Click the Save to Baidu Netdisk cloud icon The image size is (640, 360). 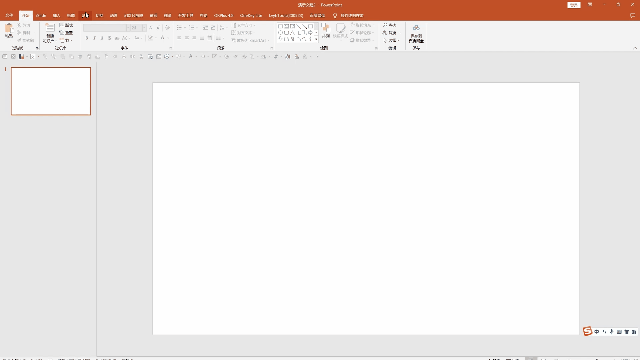tap(416, 33)
